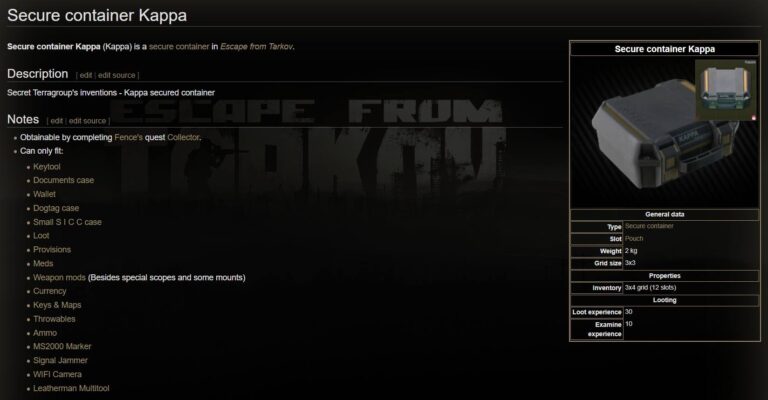
Task: Open Fence's trader page link
Action: click(128, 138)
